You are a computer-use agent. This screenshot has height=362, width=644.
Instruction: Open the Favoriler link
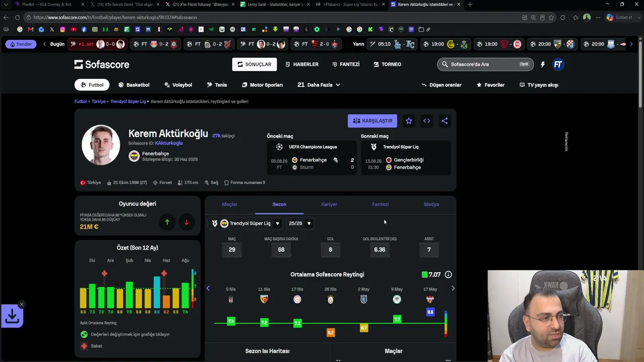click(x=491, y=85)
